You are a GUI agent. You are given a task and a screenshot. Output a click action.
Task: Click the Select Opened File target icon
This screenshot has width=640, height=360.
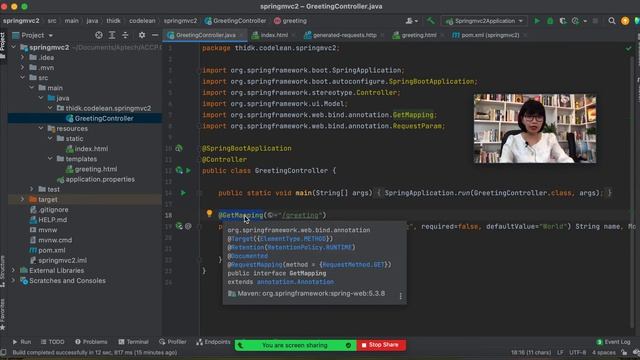click(x=99, y=35)
